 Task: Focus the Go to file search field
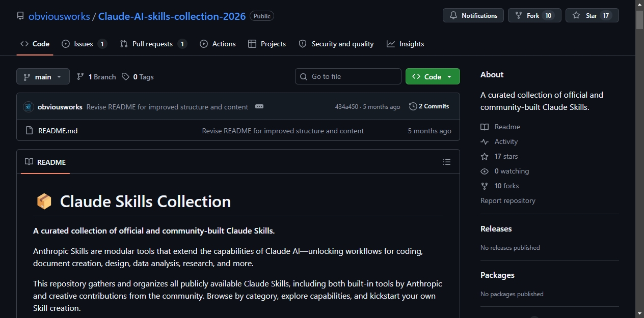[x=348, y=76]
